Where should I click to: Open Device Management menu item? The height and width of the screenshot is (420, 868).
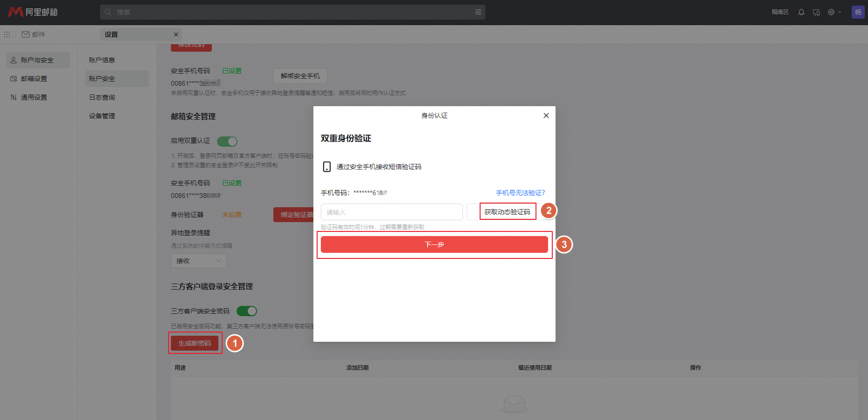pyautogui.click(x=102, y=116)
